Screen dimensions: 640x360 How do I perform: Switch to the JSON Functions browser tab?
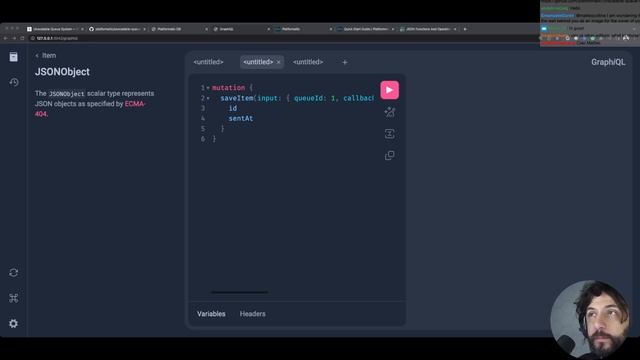click(x=428, y=29)
